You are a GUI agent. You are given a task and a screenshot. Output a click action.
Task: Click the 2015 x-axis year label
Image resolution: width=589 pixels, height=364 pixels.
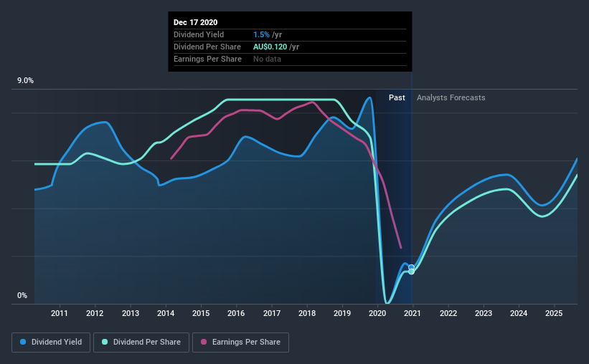pos(201,313)
